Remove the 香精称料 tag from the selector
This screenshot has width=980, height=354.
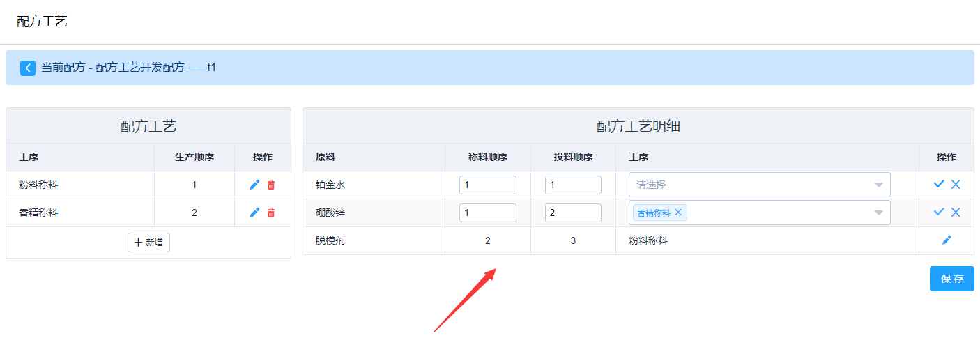[678, 213]
